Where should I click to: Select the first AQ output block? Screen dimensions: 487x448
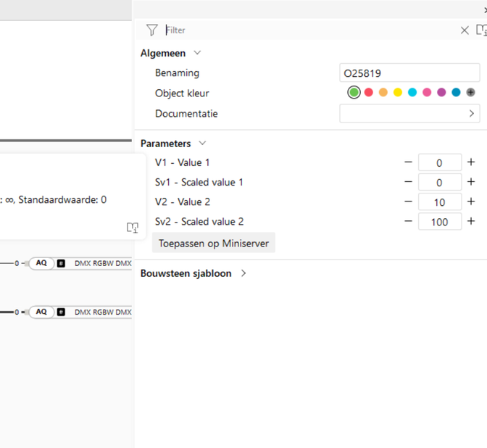[x=41, y=263]
